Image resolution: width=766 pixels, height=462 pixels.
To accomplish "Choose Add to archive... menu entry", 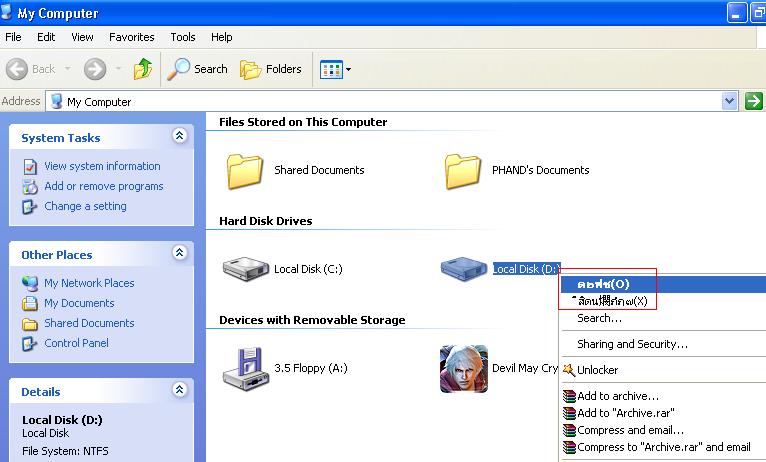I will 663,396.
